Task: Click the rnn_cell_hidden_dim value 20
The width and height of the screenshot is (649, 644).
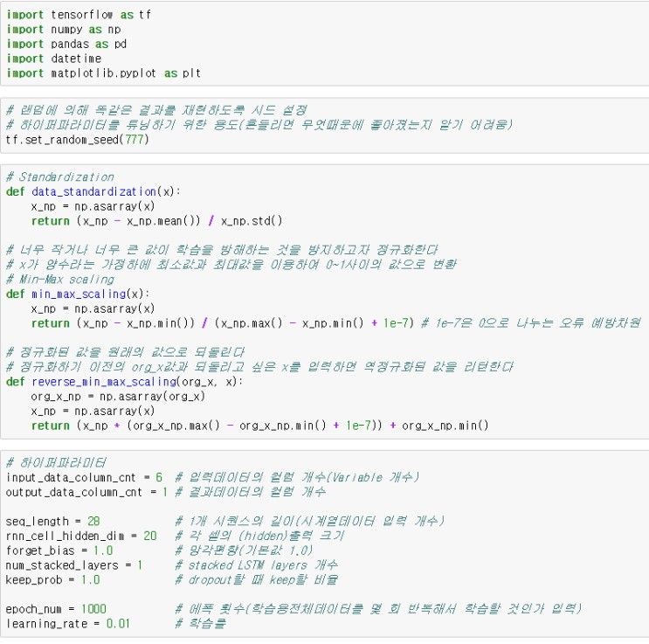Action: (x=150, y=536)
